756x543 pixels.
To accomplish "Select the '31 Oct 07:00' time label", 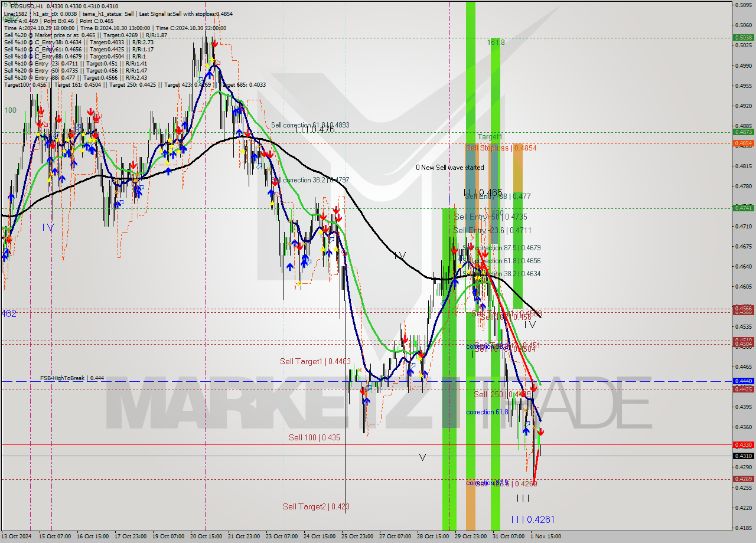I will click(508, 537).
